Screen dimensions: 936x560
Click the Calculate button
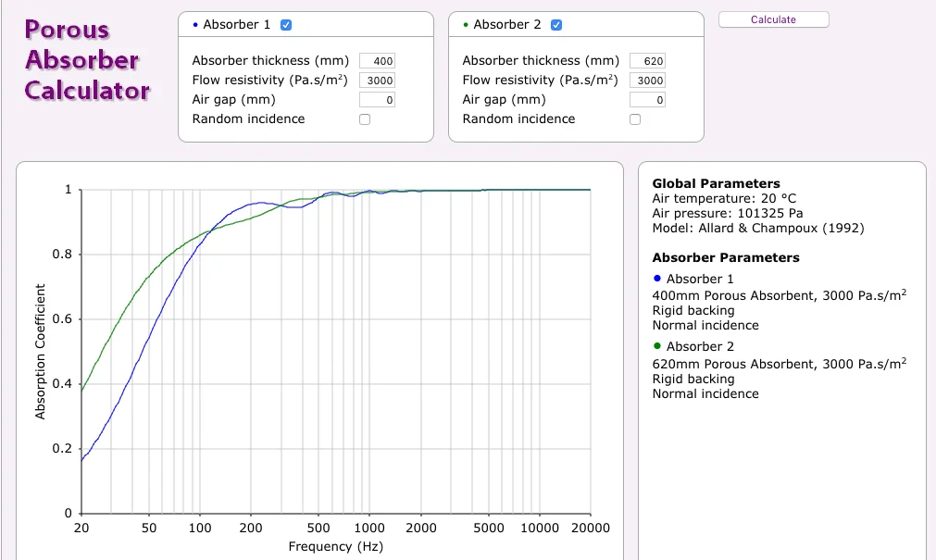pos(774,19)
